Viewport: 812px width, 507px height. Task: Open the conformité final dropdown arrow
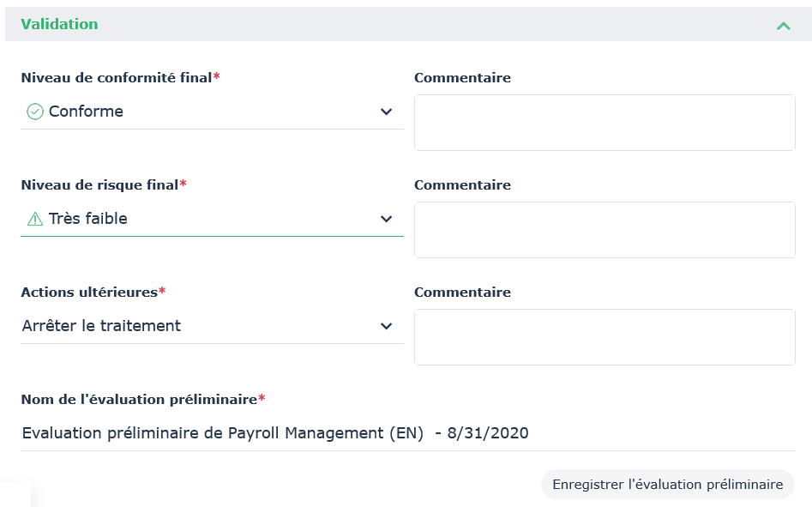pyautogui.click(x=386, y=112)
